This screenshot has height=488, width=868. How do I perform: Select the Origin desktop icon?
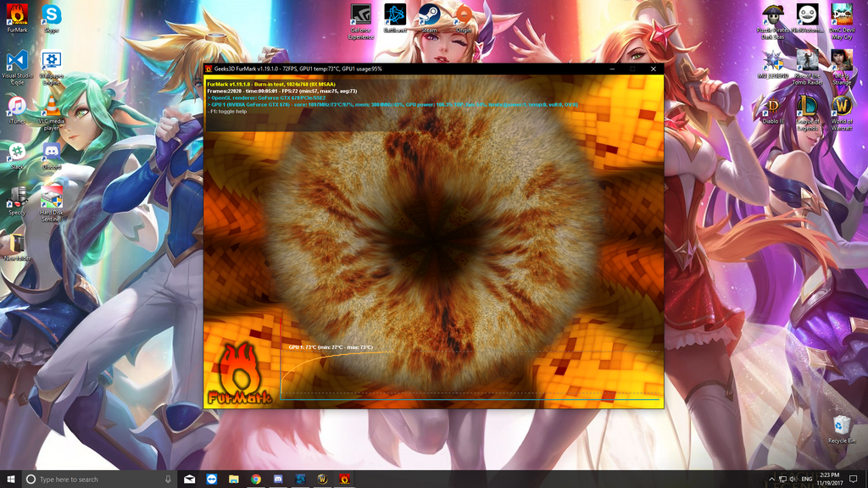coord(464,19)
